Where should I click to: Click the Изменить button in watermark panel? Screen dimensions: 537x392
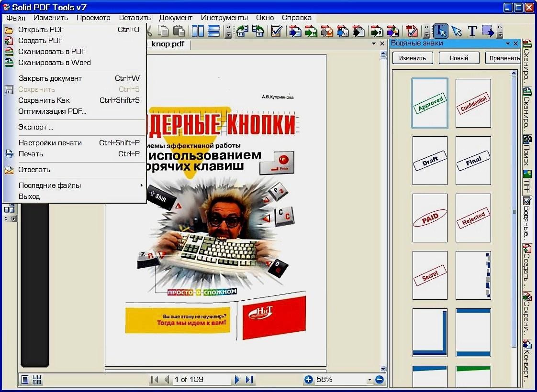point(413,58)
